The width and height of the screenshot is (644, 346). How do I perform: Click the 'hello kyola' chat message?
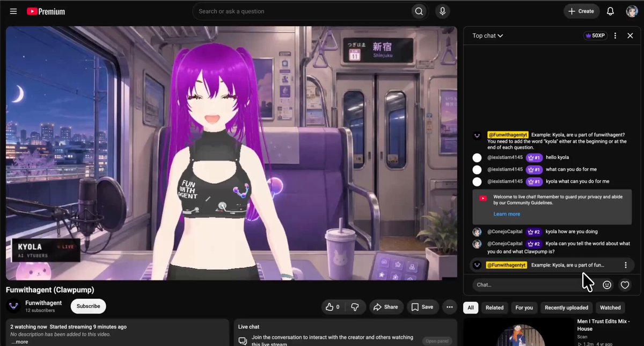(557, 157)
